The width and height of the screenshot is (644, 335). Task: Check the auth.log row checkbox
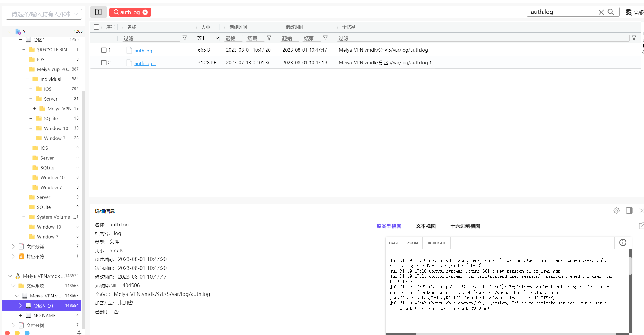(x=104, y=50)
